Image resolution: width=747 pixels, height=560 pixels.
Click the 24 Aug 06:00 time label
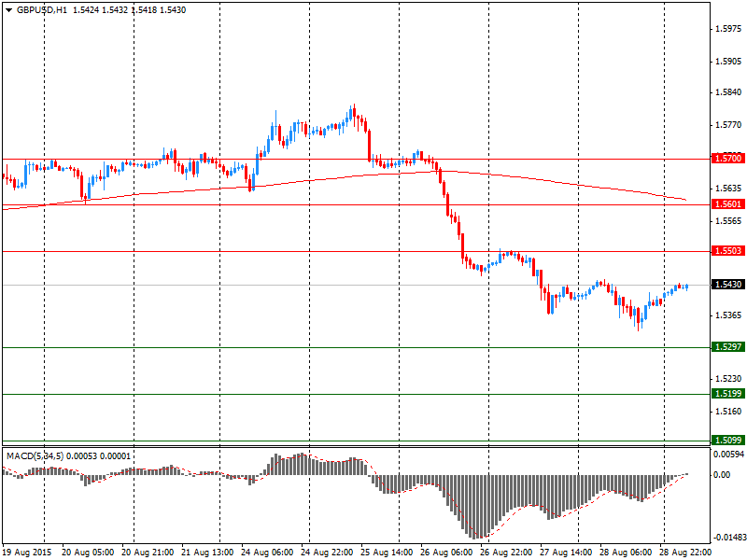267,553
